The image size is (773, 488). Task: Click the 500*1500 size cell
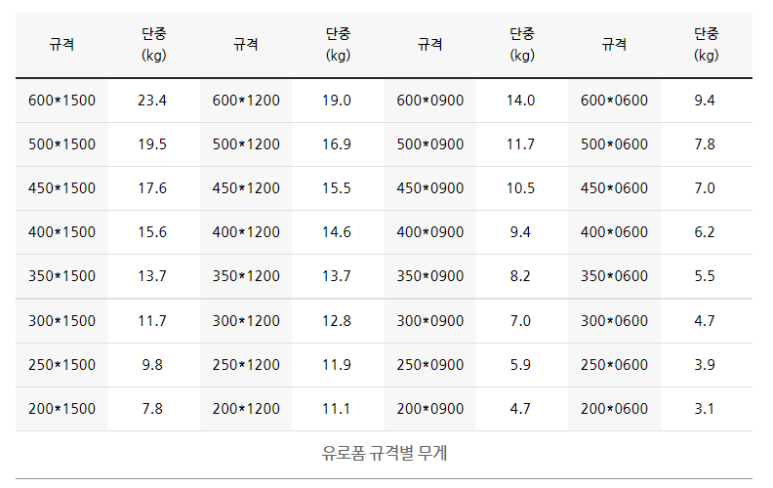(62, 144)
